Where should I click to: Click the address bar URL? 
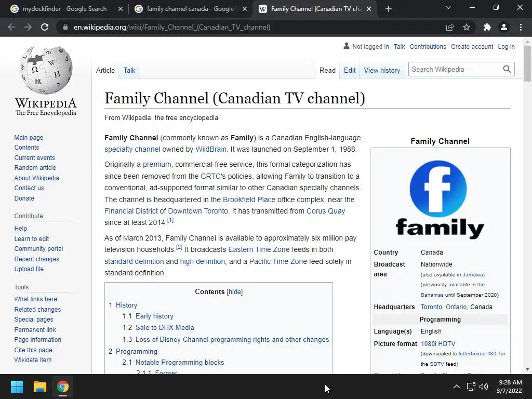[x=172, y=27]
